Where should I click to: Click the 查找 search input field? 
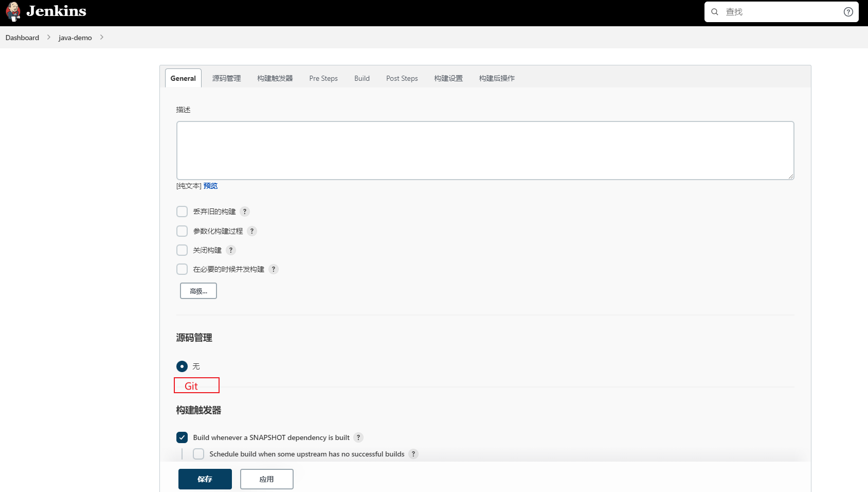tap(782, 12)
